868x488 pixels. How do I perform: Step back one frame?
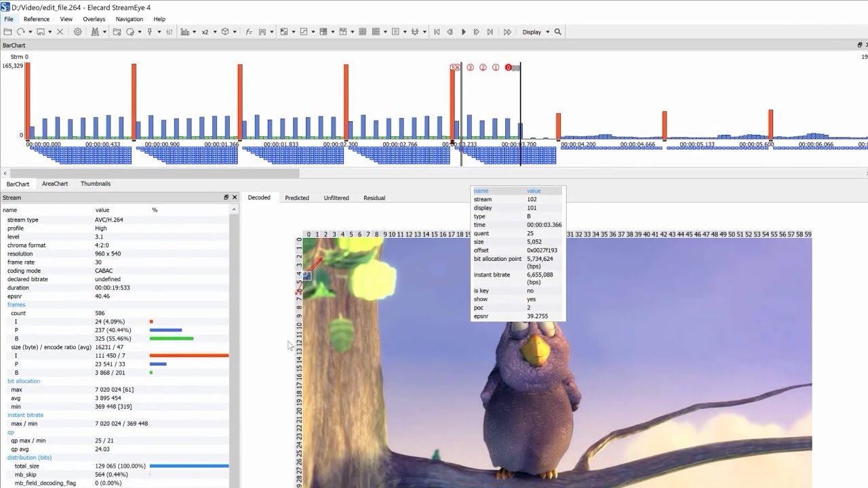click(x=450, y=32)
